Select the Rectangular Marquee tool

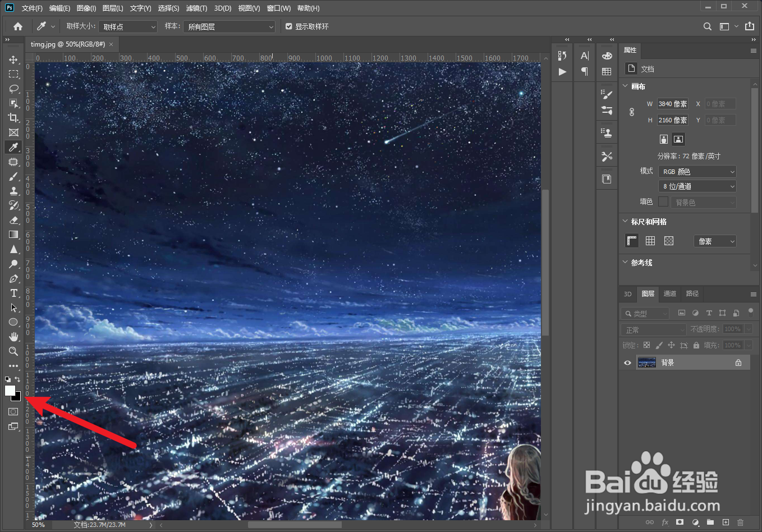13,74
